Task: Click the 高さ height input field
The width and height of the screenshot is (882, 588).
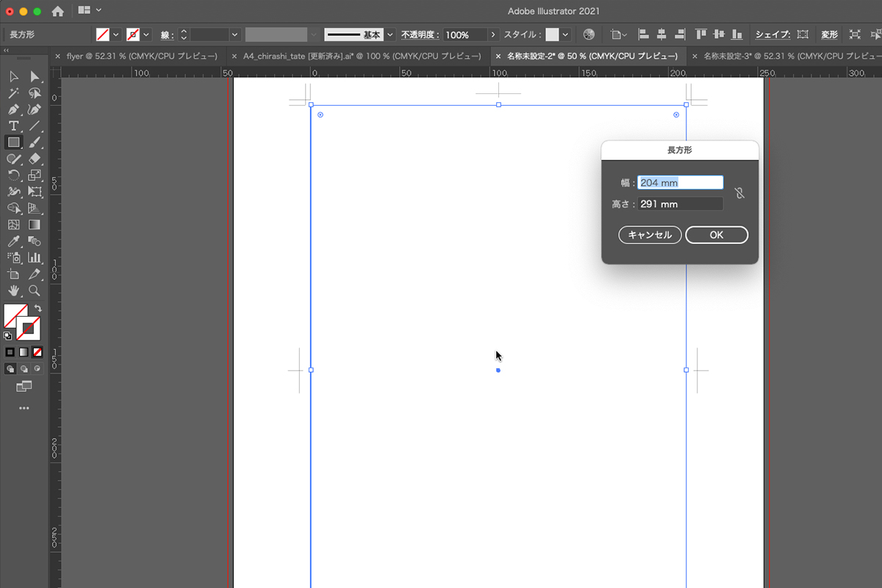Action: click(x=681, y=204)
